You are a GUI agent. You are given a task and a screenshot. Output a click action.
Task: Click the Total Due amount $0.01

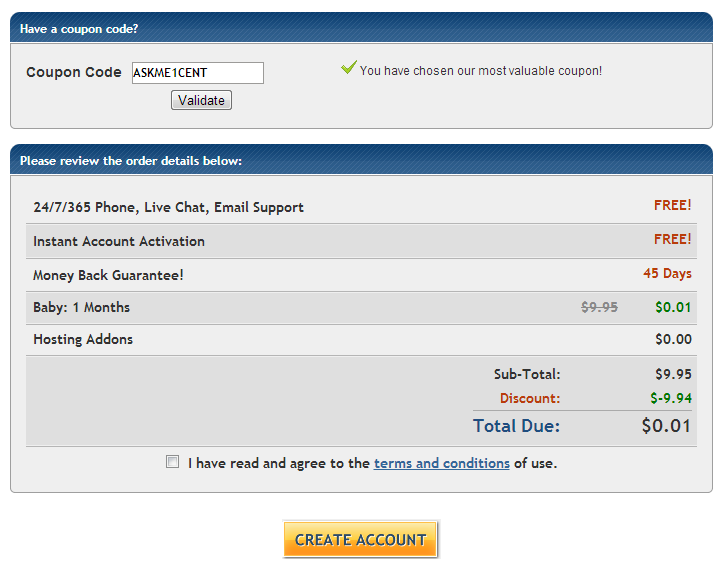click(666, 426)
